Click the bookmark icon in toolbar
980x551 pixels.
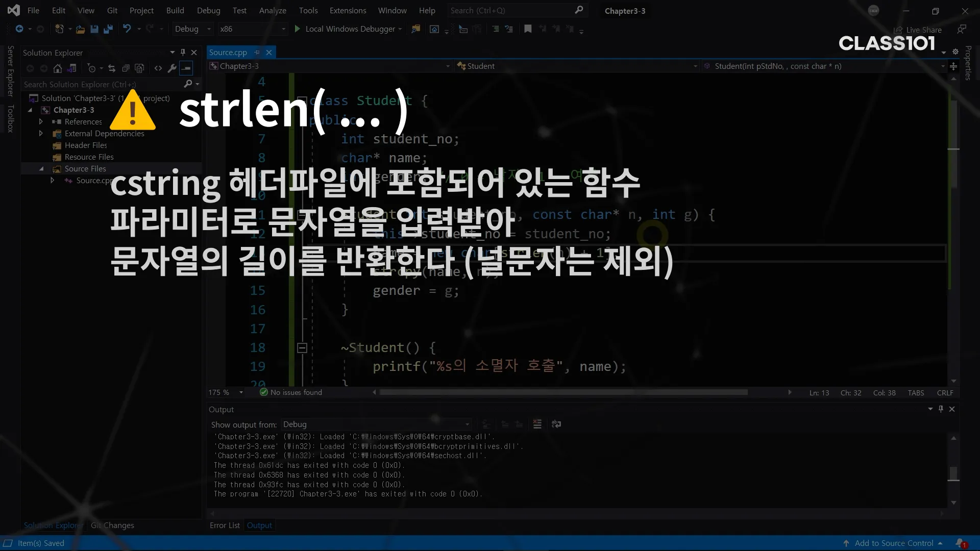coord(528,29)
